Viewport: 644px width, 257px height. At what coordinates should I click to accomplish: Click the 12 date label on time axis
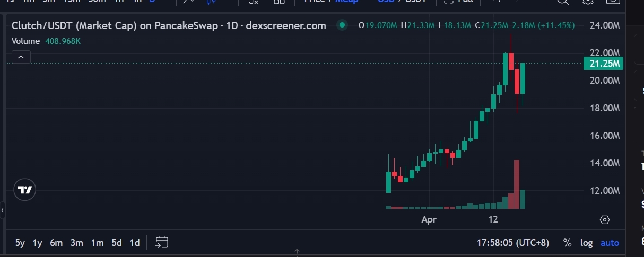[x=493, y=219]
